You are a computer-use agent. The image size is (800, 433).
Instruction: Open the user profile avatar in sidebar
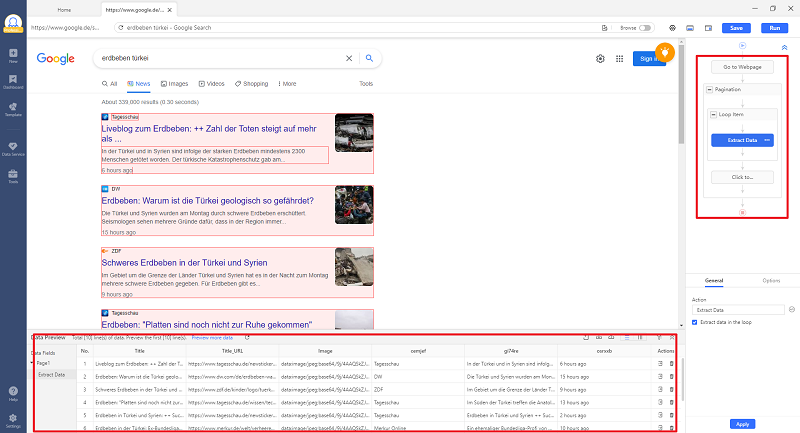tap(13, 23)
